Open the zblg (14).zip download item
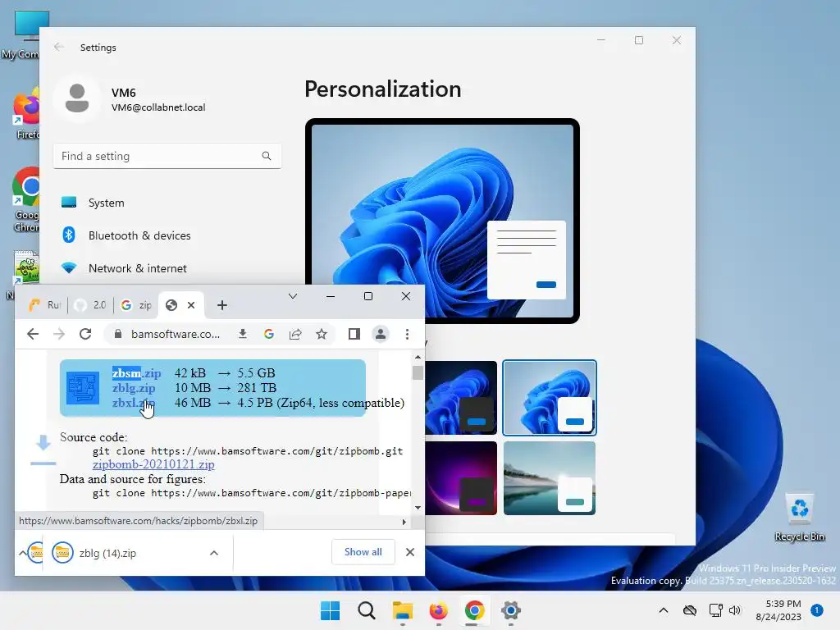This screenshot has width=840, height=630. (x=107, y=553)
